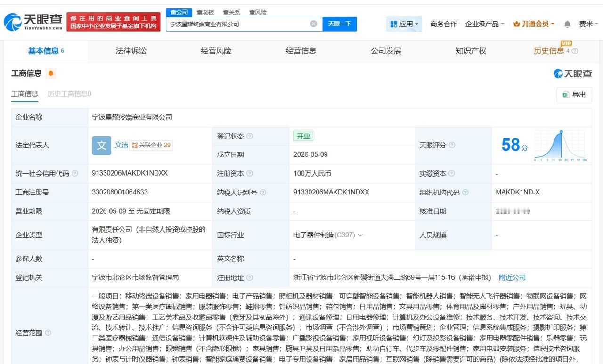Click the 关联企业 29 badge

click(x=151, y=145)
